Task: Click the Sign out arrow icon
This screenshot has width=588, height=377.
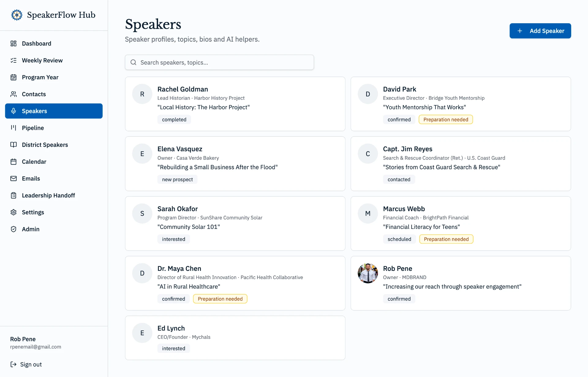Action: [13, 364]
